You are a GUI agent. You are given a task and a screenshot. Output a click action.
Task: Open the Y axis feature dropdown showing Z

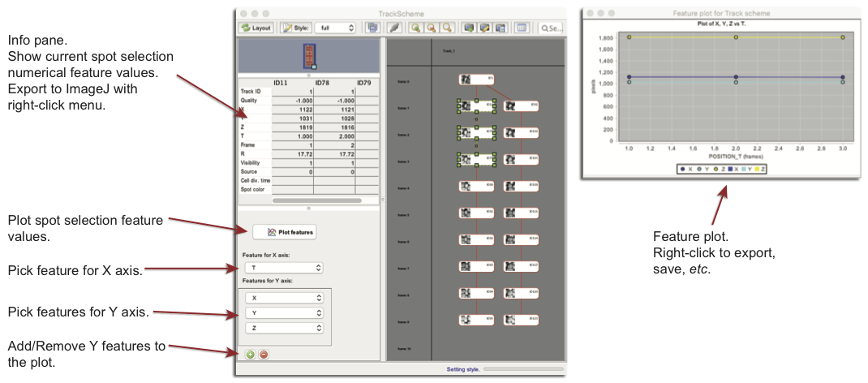(x=283, y=328)
